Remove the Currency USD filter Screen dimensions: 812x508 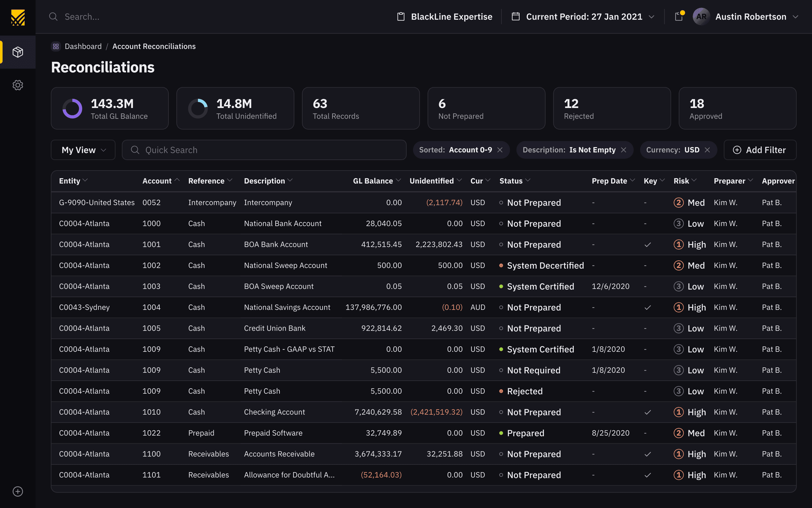pos(707,150)
